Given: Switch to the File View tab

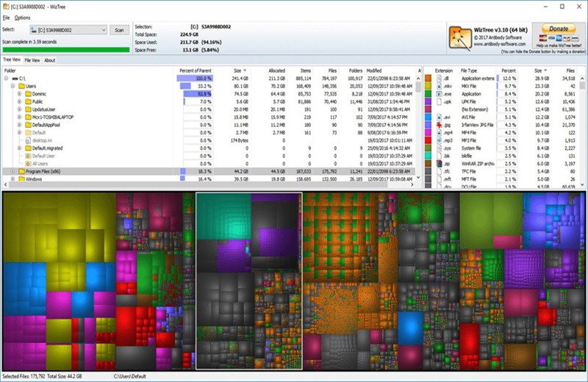Looking at the screenshot, I should [32, 60].
